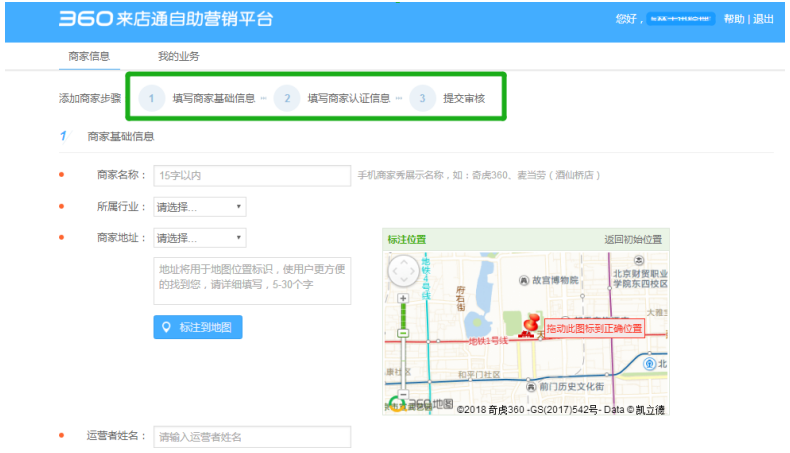This screenshot has width=790, height=453.
Task: Select step 3 circle 提交审核
Action: point(422,98)
